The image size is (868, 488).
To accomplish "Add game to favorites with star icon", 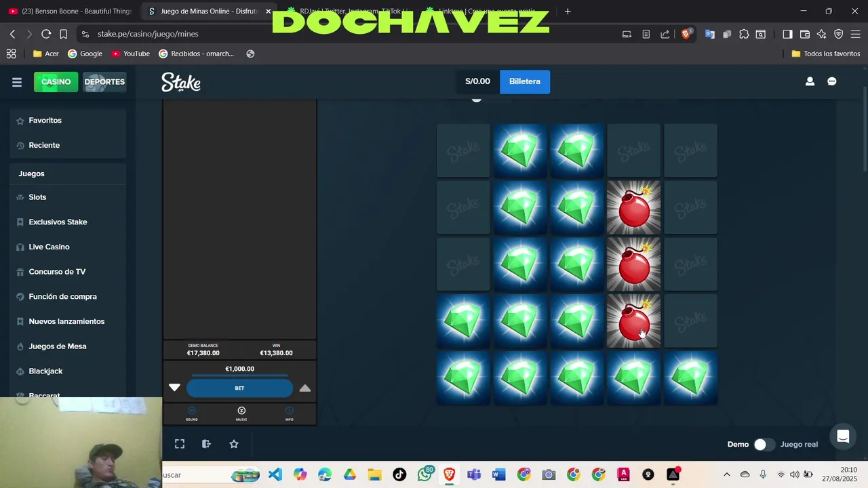I will [234, 444].
